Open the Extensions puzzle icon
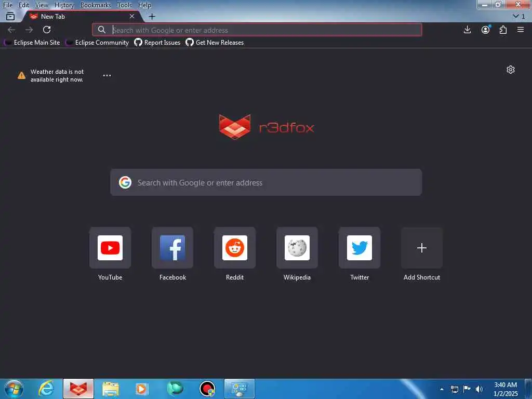 pos(503,30)
